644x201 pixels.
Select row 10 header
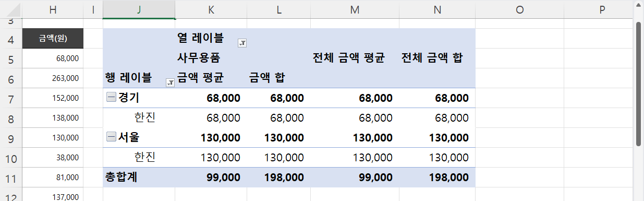pyautogui.click(x=11, y=157)
